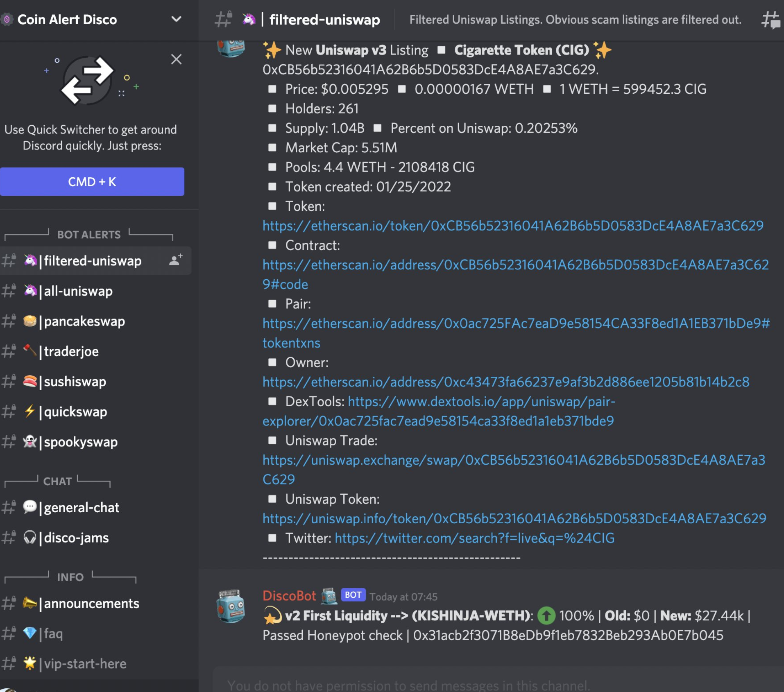This screenshot has height=692, width=784.
Task: Click the headphones emoji beside disco-jams
Action: coord(30,537)
